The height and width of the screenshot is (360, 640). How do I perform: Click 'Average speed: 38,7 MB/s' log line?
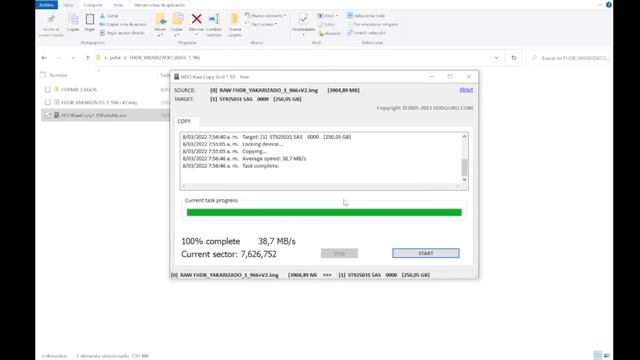(x=274, y=158)
